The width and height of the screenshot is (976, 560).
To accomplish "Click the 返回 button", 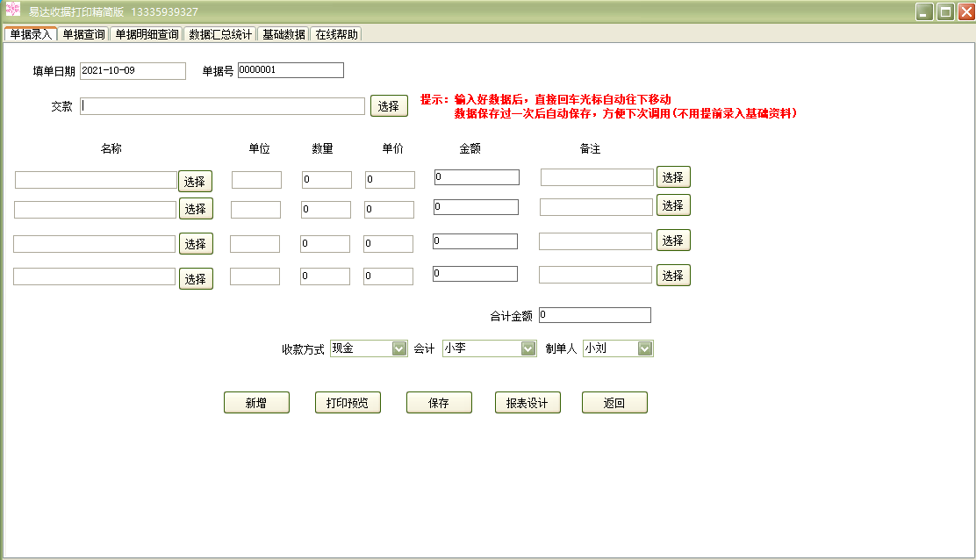I will coord(615,403).
